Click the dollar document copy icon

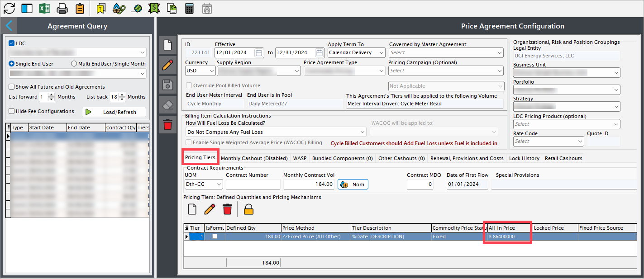click(172, 8)
